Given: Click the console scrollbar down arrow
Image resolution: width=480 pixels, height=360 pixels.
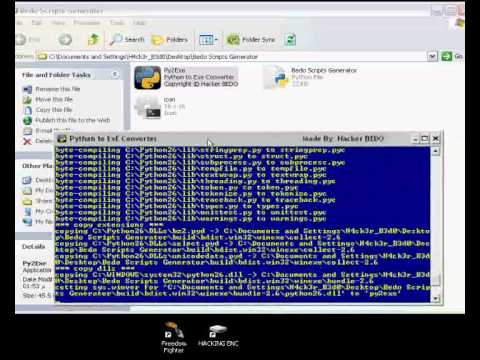Looking at the screenshot, I should [435, 298].
